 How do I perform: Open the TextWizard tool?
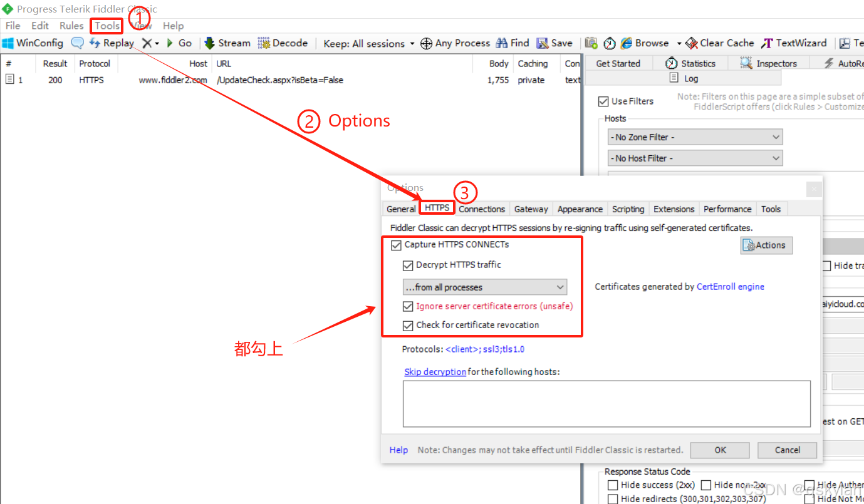point(794,43)
